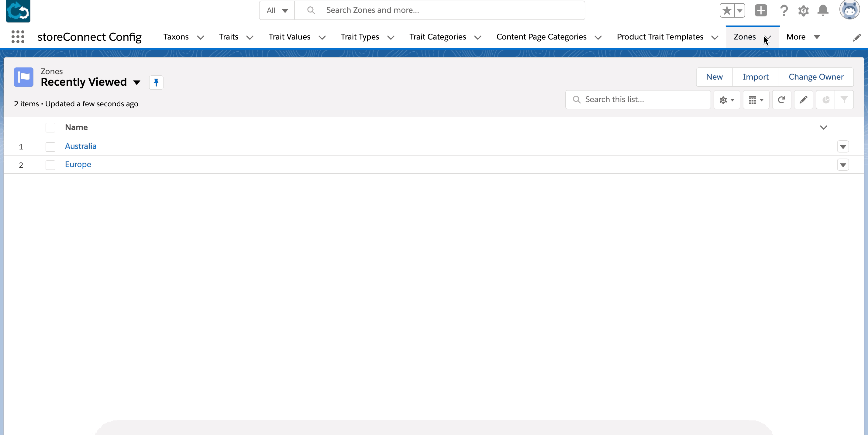Focus the Search this list field
The image size is (868, 435).
coord(638,100)
